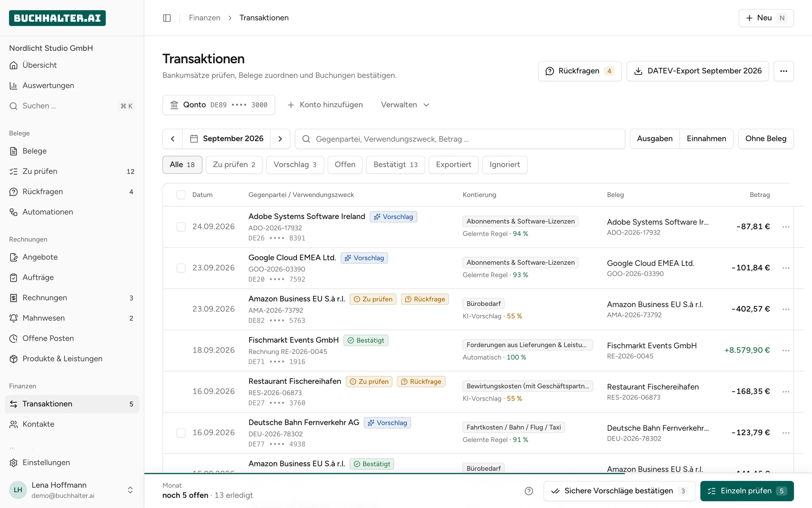Go to next month arrow

click(280, 139)
